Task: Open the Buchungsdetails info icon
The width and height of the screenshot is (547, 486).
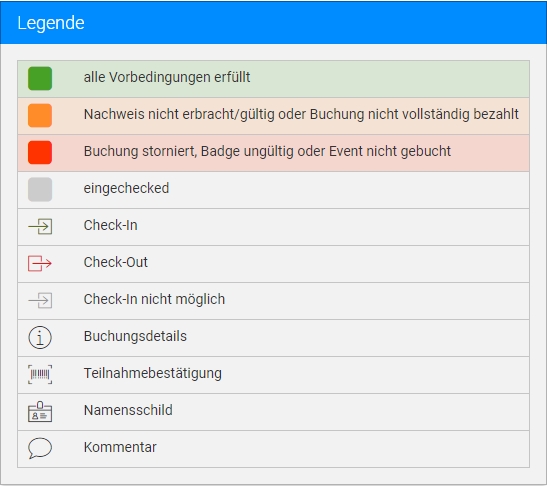Action: point(40,337)
